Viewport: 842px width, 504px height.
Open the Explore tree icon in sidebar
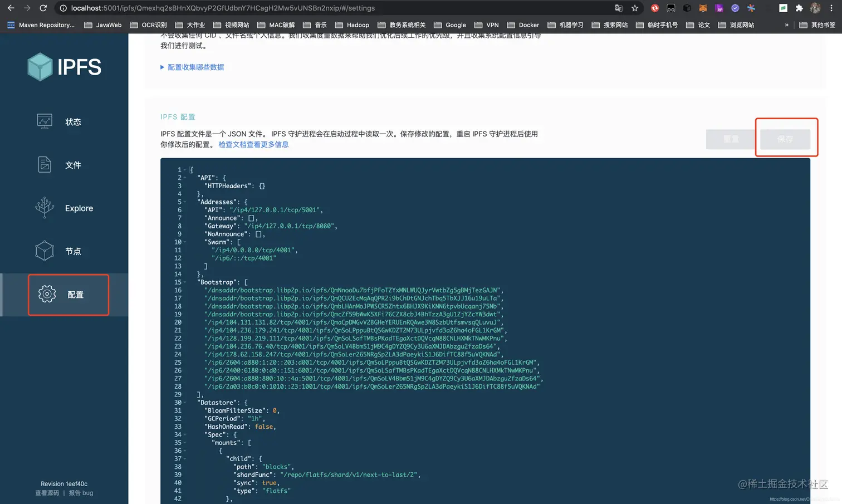click(45, 208)
